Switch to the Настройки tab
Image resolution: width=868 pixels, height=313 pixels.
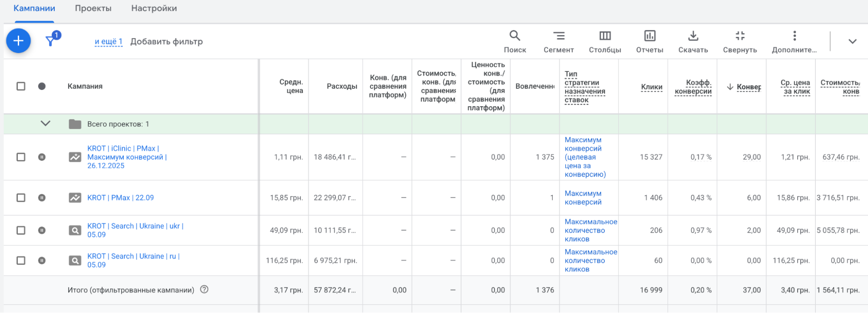pyautogui.click(x=154, y=8)
